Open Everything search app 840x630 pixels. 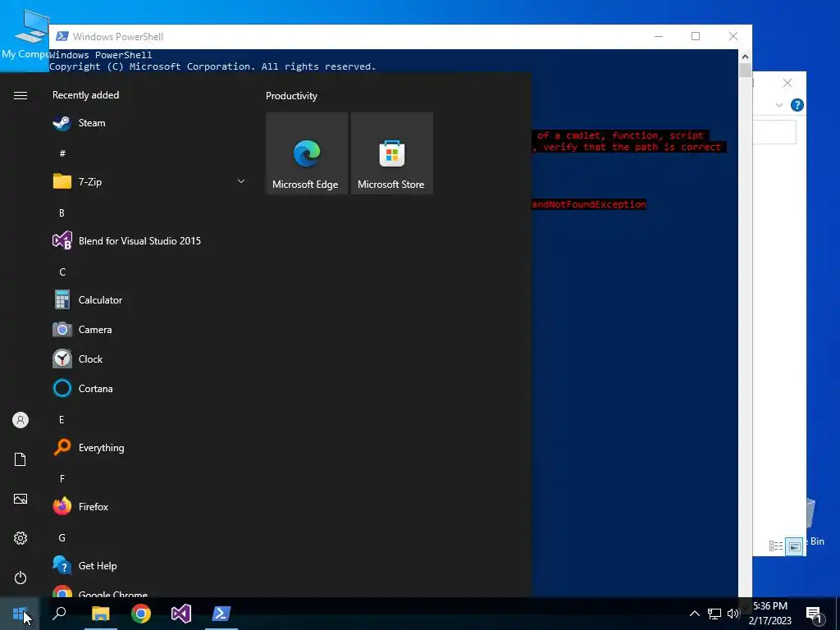pyautogui.click(x=149, y=448)
